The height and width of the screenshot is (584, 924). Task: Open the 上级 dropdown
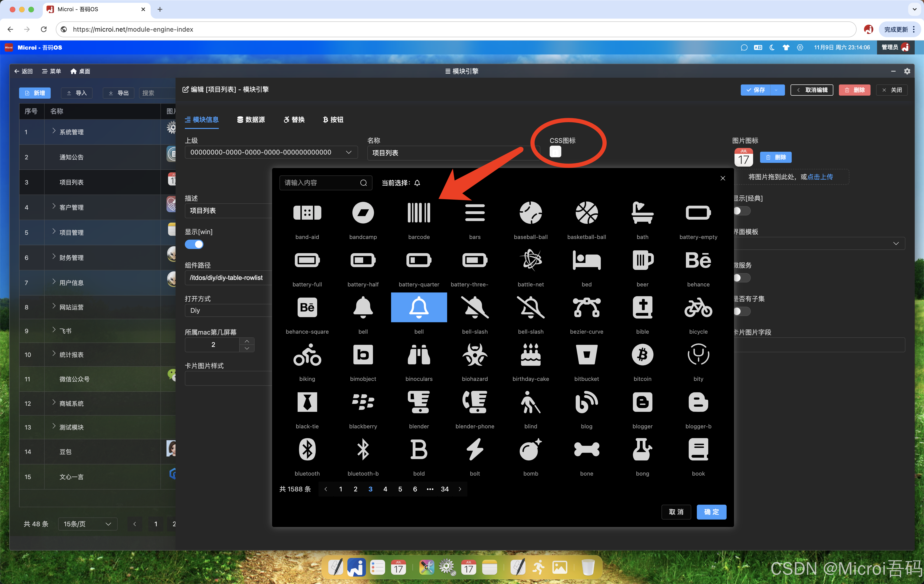(271, 152)
